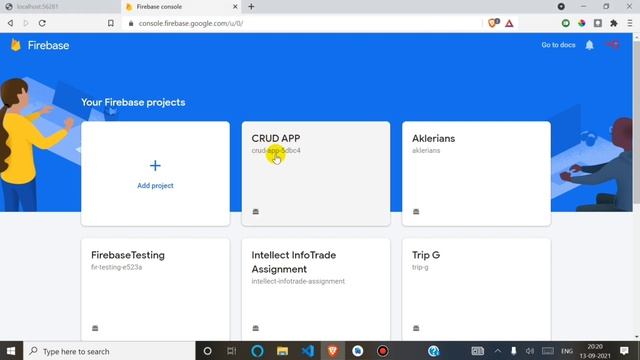
Task: Open File Explorer from taskbar
Action: [x=282, y=351]
